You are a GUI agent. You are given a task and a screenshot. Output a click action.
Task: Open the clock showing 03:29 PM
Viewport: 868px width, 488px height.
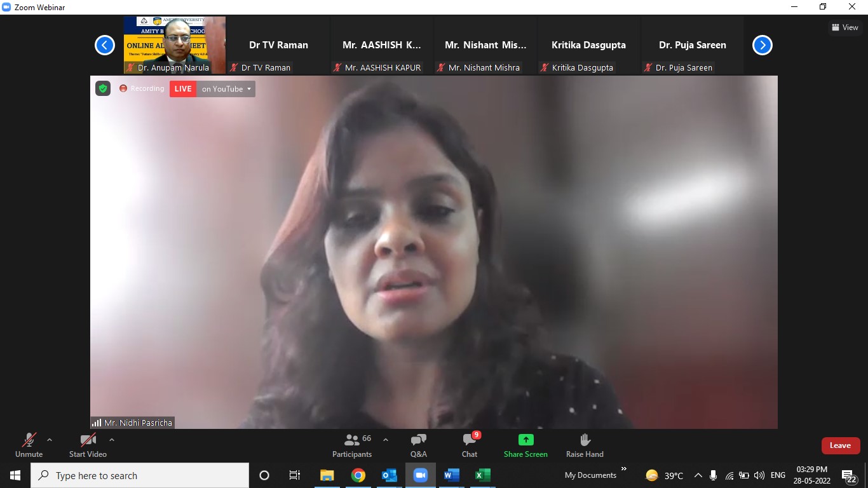click(811, 475)
